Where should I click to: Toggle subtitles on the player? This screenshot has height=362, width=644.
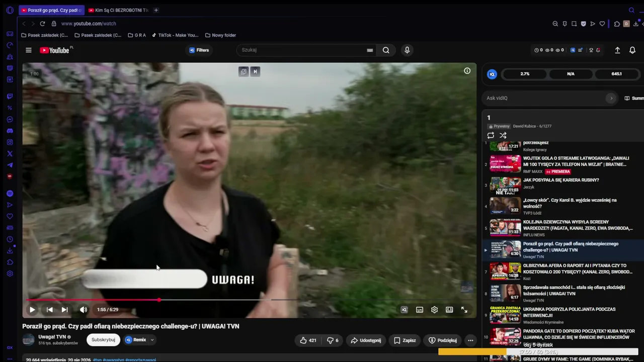click(x=420, y=310)
